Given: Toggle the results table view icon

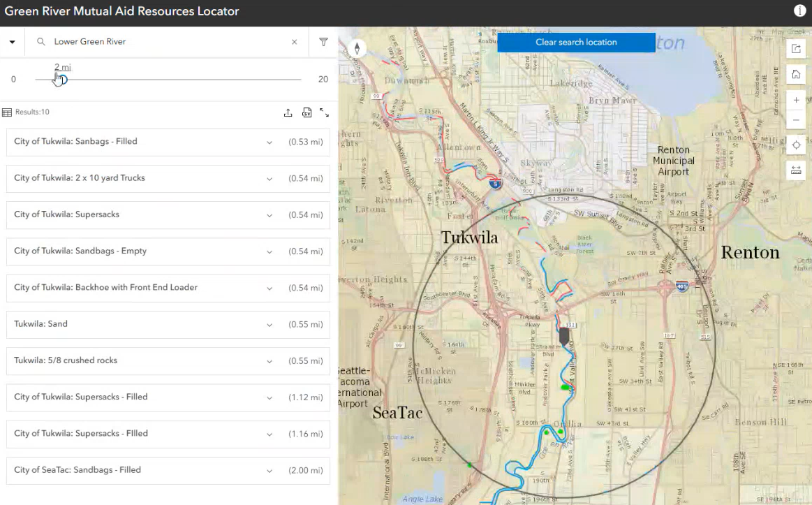Looking at the screenshot, I should pos(7,112).
